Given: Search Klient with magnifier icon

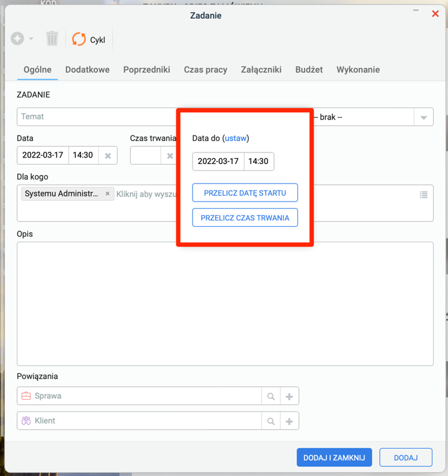Looking at the screenshot, I should (271, 421).
